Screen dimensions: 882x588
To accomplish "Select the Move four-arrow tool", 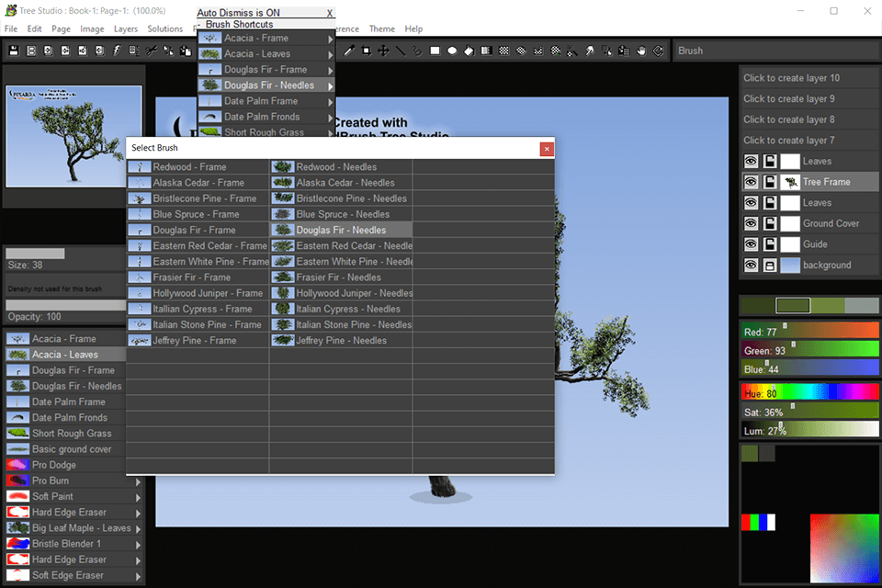I will (x=383, y=51).
